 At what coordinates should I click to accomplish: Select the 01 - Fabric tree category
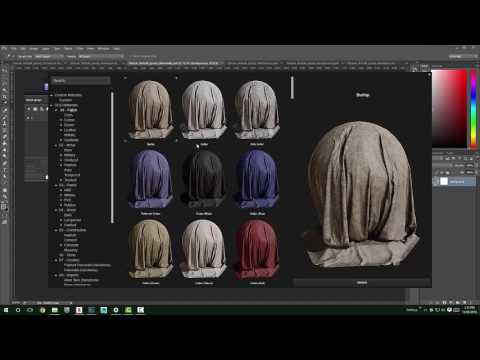pyautogui.click(x=68, y=110)
